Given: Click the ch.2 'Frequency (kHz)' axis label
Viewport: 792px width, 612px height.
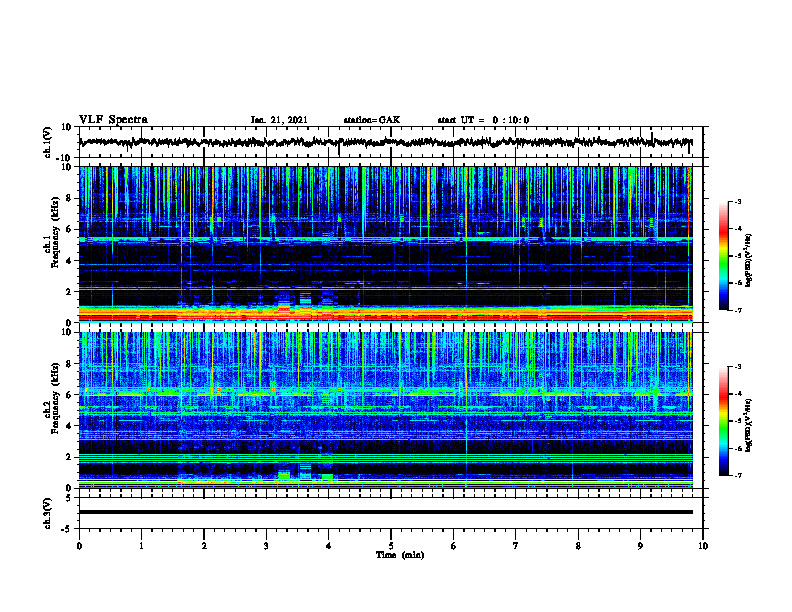Looking at the screenshot, I should (56, 398).
